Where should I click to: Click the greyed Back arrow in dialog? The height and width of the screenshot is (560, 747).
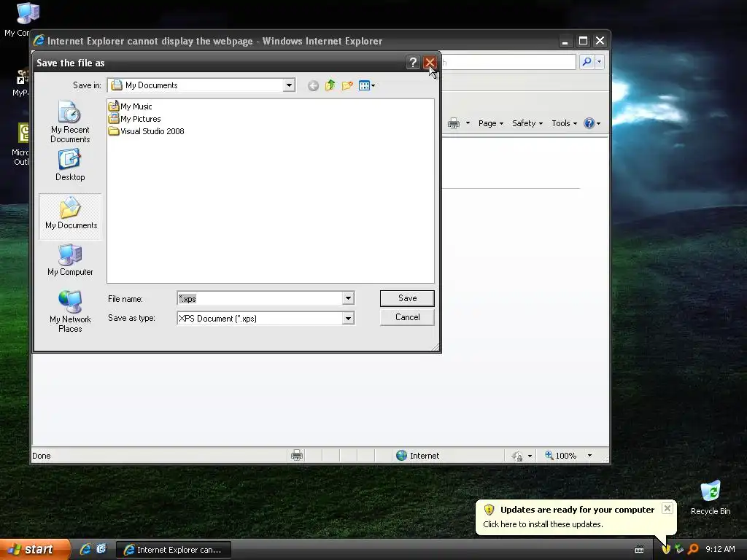point(313,86)
